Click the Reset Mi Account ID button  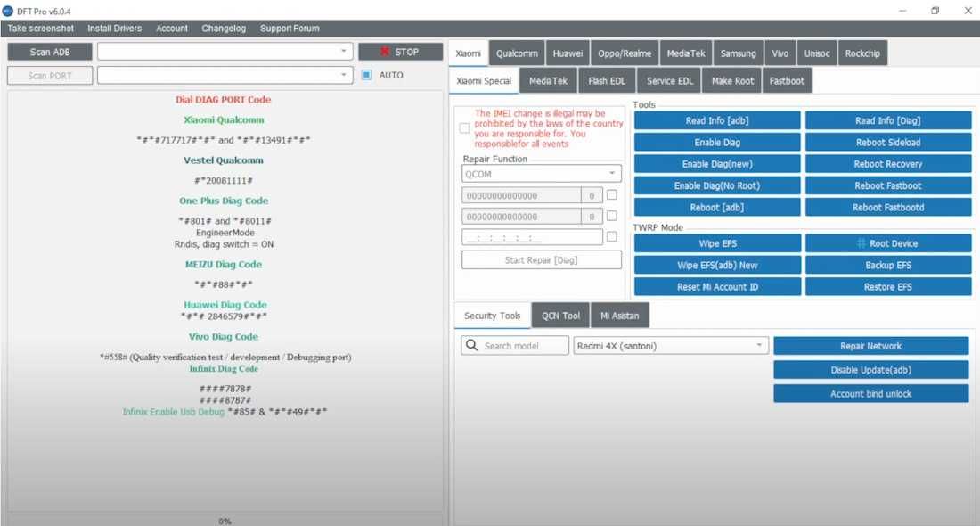(x=717, y=286)
